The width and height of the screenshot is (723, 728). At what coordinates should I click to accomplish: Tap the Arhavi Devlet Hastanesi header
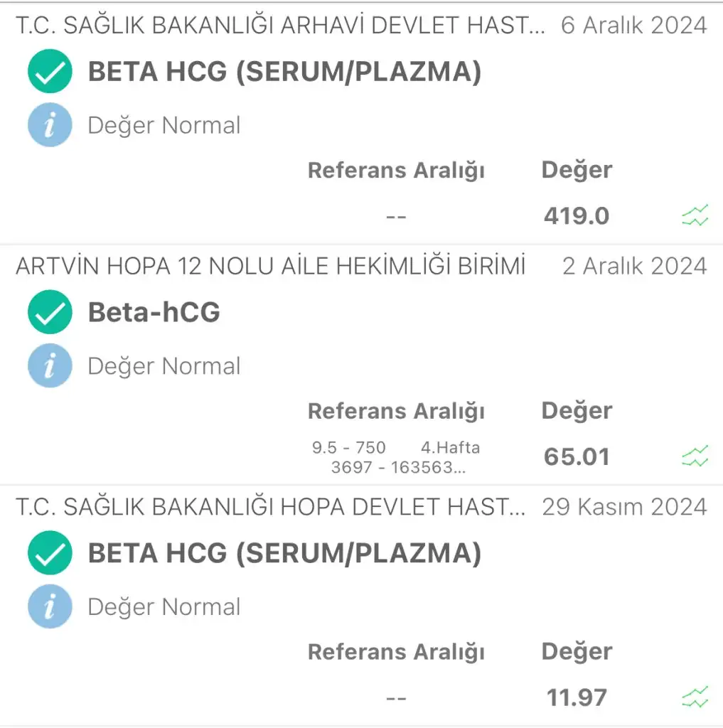pos(281,26)
